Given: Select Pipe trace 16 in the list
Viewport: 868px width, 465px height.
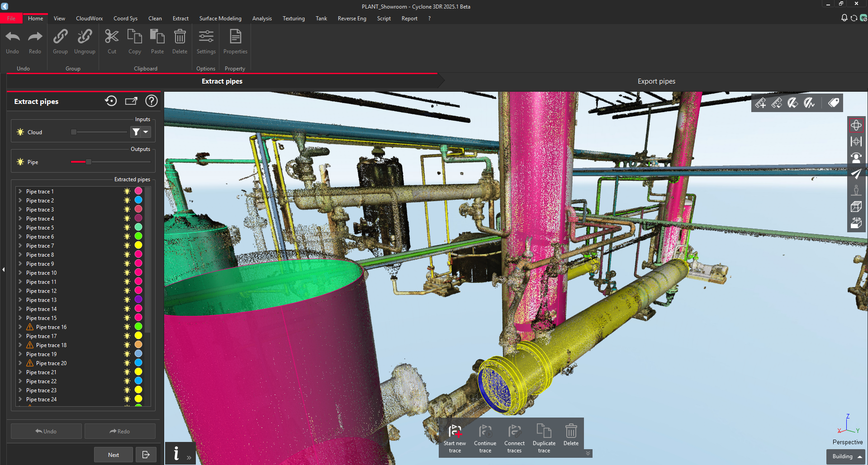Looking at the screenshot, I should [51, 327].
